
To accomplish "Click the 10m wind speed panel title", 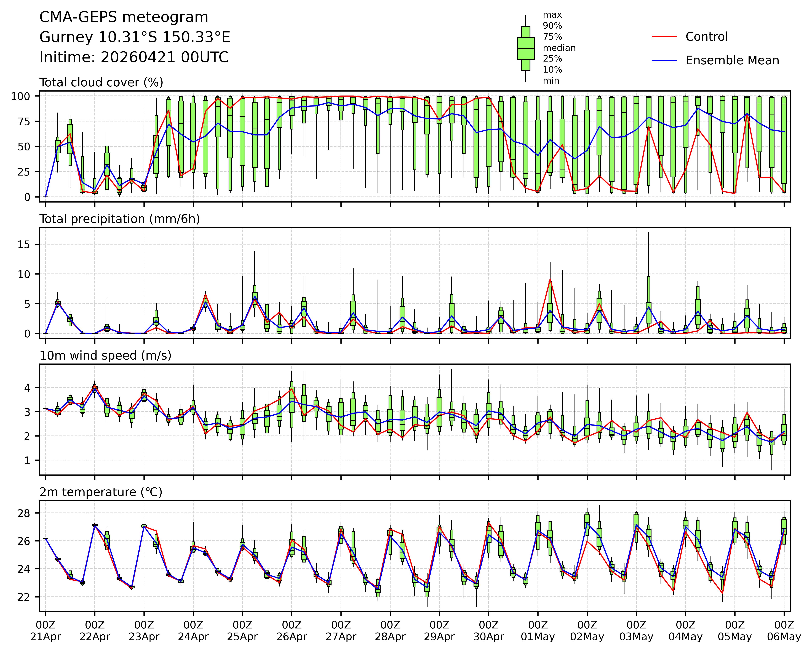I will 105,355.
